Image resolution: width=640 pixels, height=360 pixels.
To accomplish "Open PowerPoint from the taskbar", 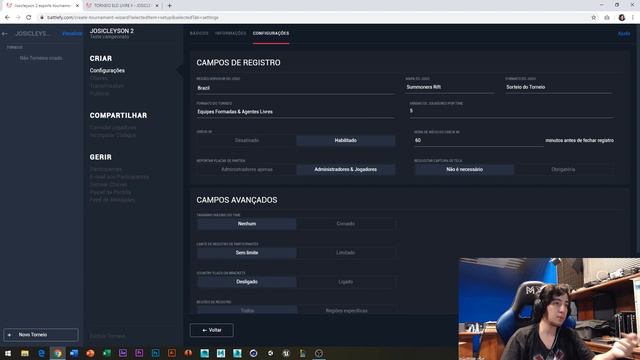I will 90,353.
